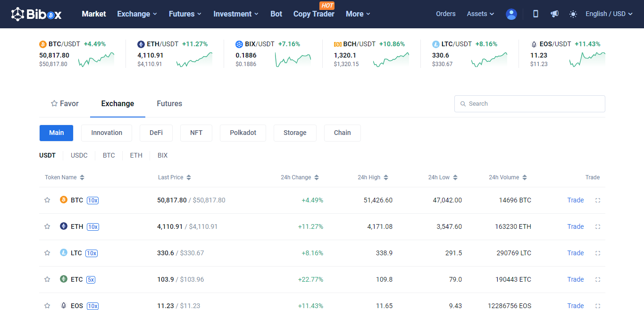Click the ETC 5x leverage badge
This screenshot has width=644, height=310.
(x=91, y=280)
